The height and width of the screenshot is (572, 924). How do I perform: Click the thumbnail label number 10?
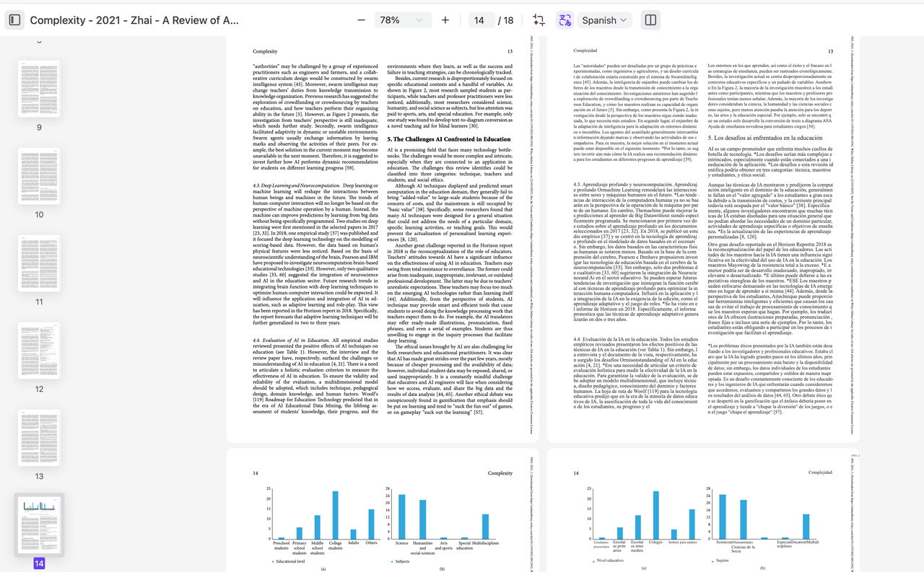(39, 215)
